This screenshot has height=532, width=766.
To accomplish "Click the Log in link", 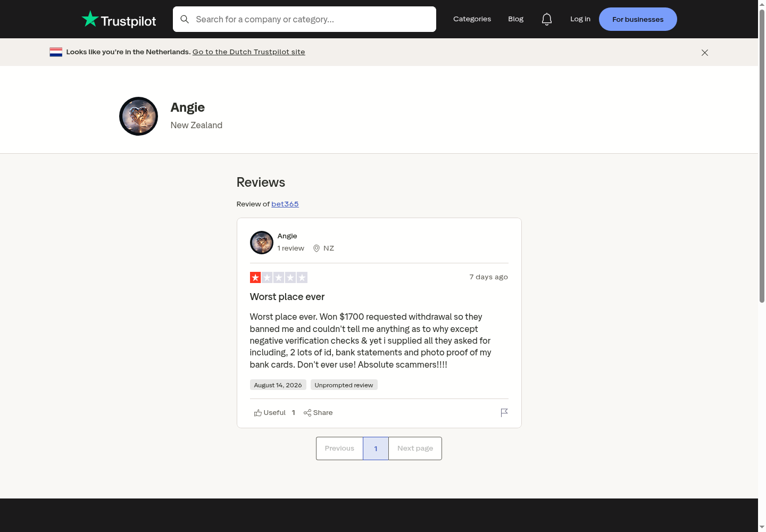I will click(580, 19).
